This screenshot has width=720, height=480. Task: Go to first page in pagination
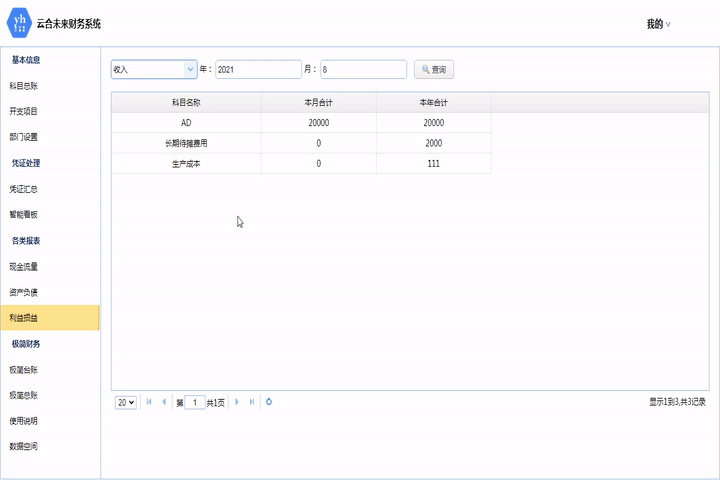150,402
